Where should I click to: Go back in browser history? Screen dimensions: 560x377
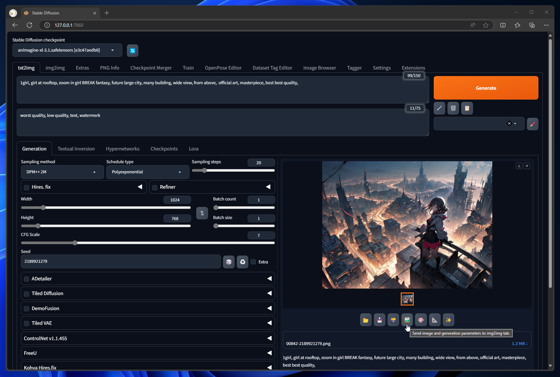tap(15, 25)
